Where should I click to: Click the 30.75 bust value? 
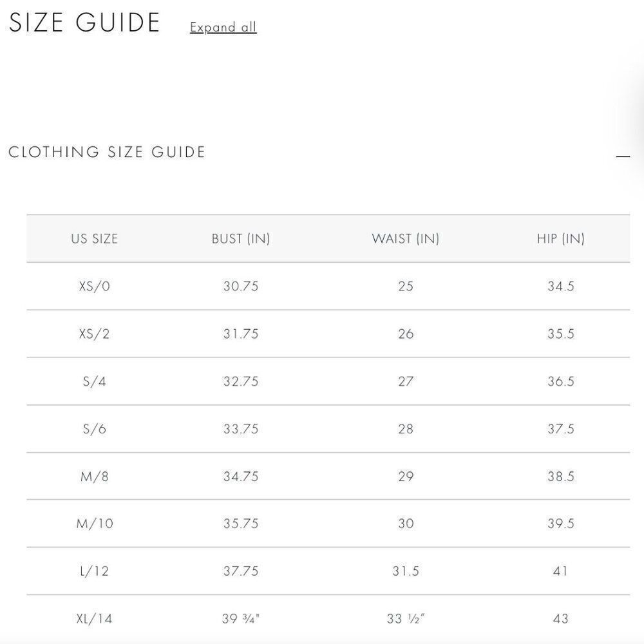coord(241,286)
